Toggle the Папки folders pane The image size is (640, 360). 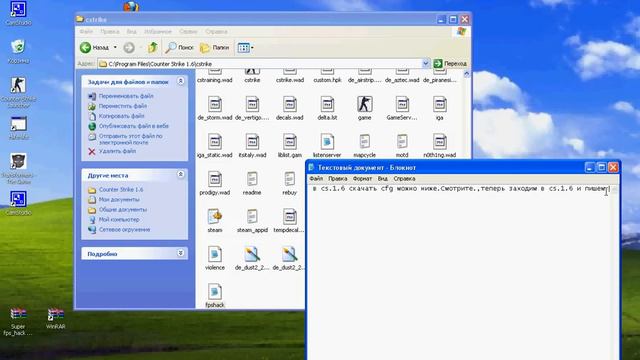(x=214, y=48)
